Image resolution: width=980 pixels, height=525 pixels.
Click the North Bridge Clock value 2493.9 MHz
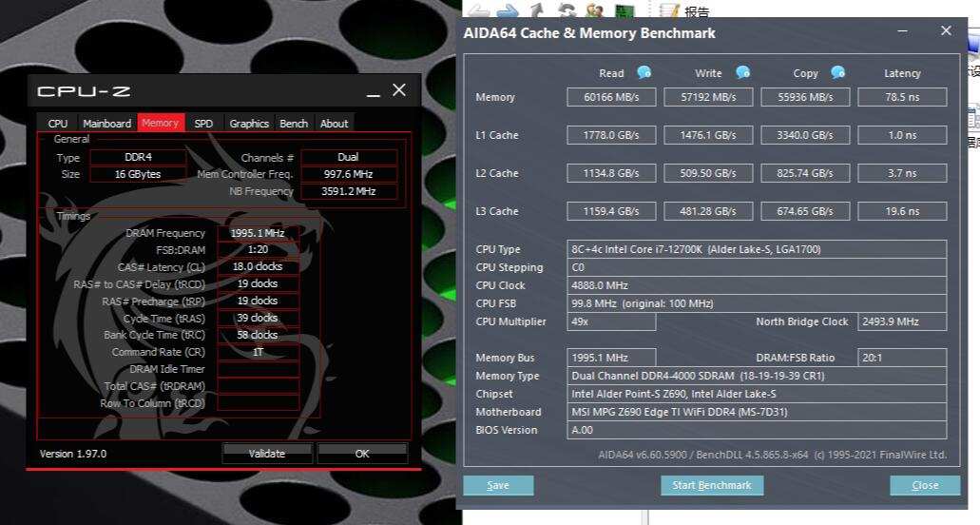coord(902,321)
